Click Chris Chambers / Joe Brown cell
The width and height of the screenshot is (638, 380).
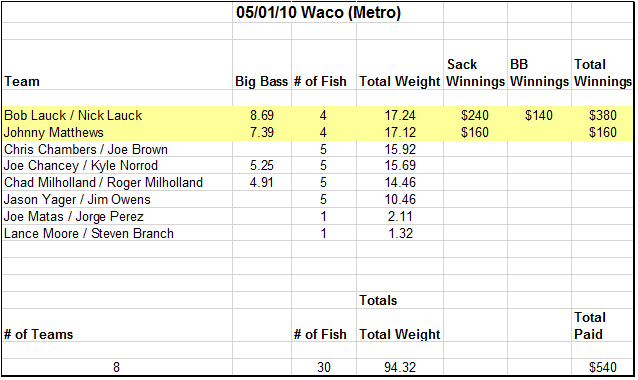click(117, 149)
